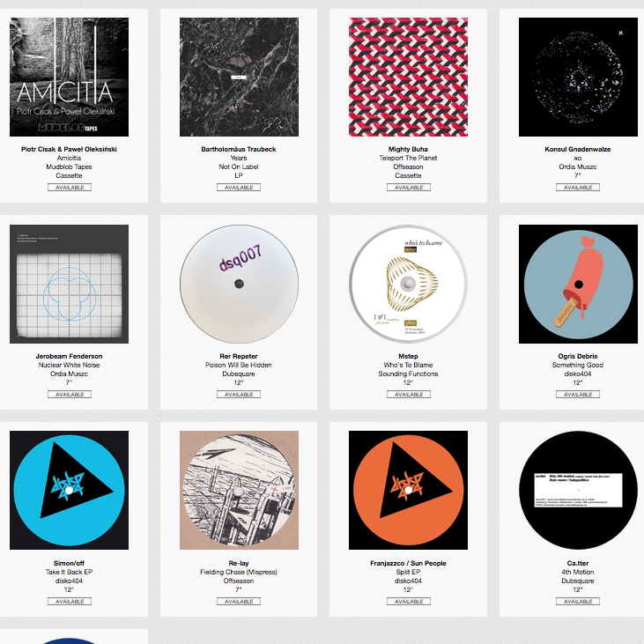644x644 pixels.
Task: Select the orange disko404 Split EP cover
Action: point(408,490)
